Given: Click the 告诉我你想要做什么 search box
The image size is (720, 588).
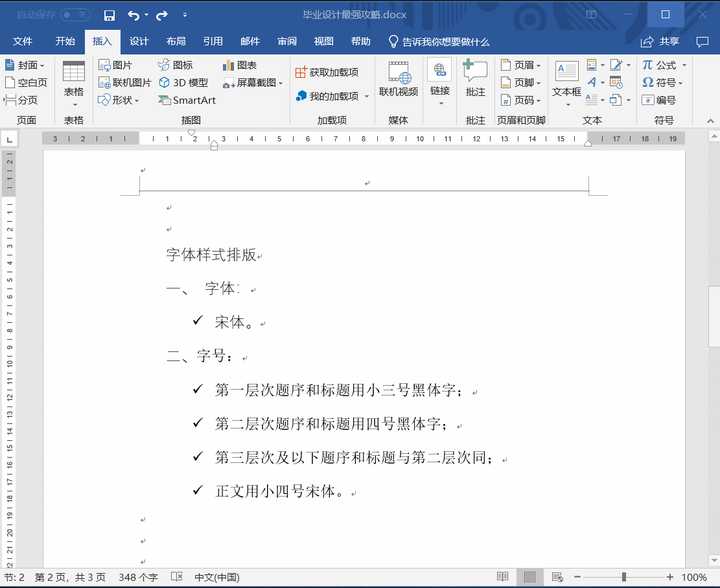Looking at the screenshot, I should [x=439, y=42].
